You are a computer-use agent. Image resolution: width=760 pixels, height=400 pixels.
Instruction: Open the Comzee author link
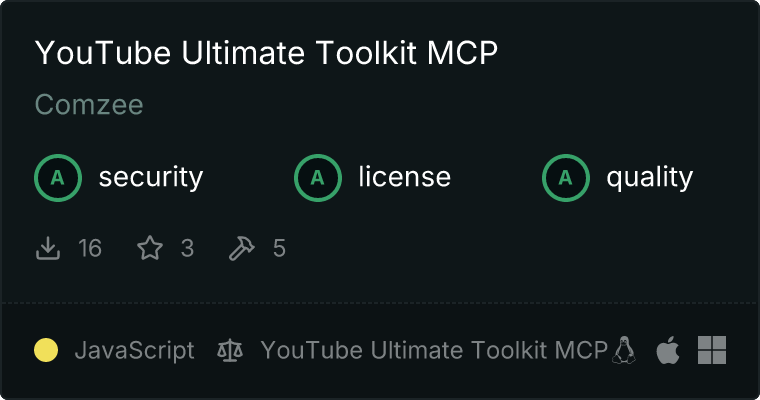(89, 105)
